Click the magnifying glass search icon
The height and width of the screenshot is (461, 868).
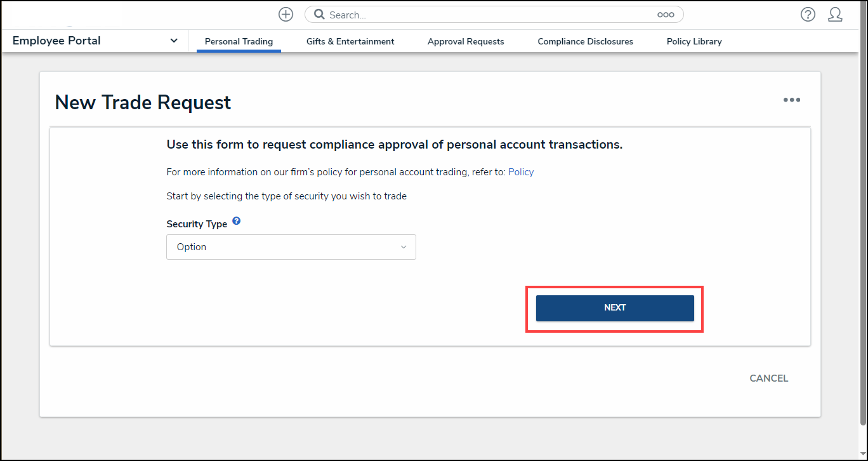coord(319,15)
